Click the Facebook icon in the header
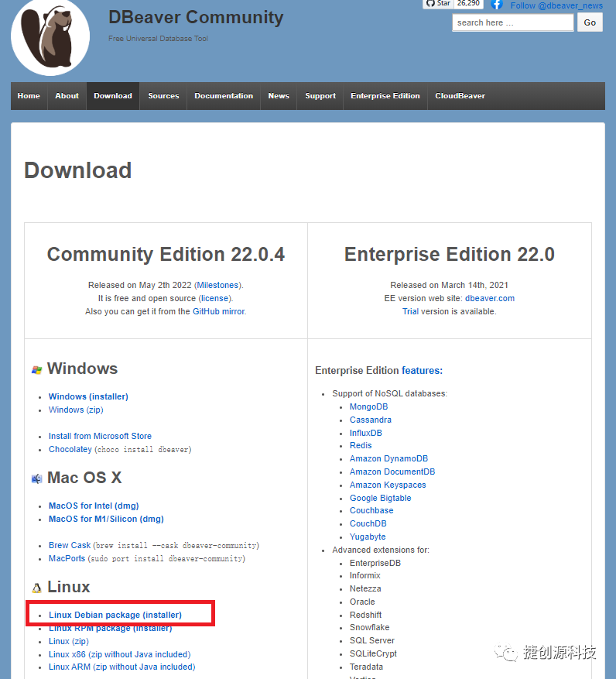616x679 pixels. pyautogui.click(x=497, y=5)
